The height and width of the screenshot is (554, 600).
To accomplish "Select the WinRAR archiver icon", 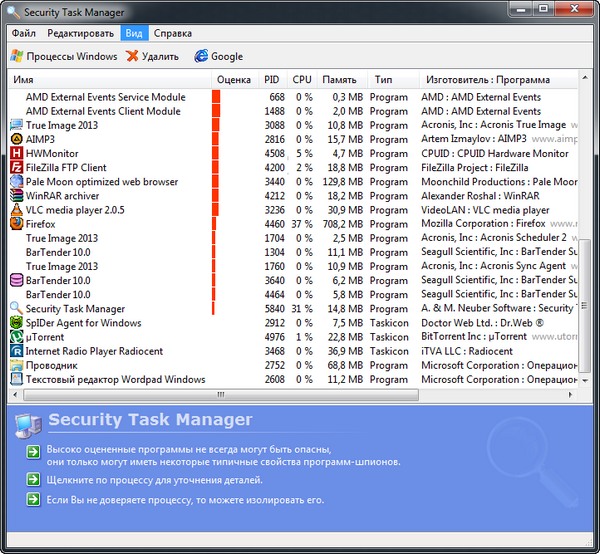I will tap(16, 196).
